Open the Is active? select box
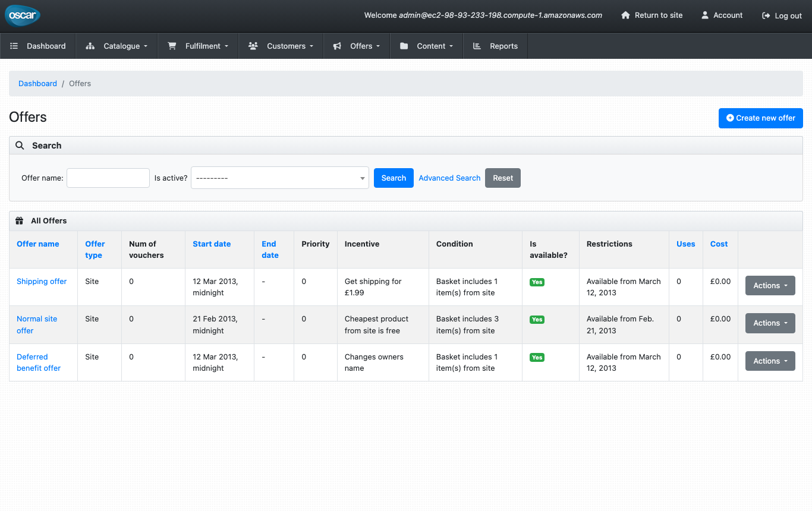812x511 pixels. pos(280,178)
